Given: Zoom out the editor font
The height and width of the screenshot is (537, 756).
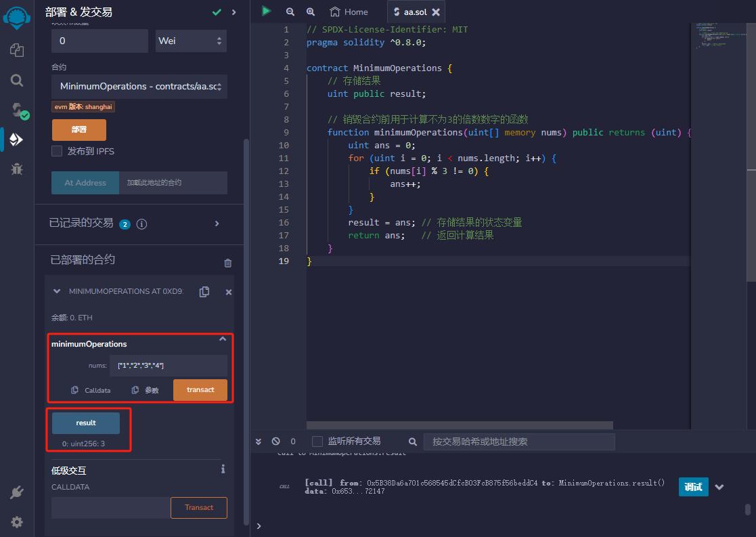Looking at the screenshot, I should (x=290, y=12).
